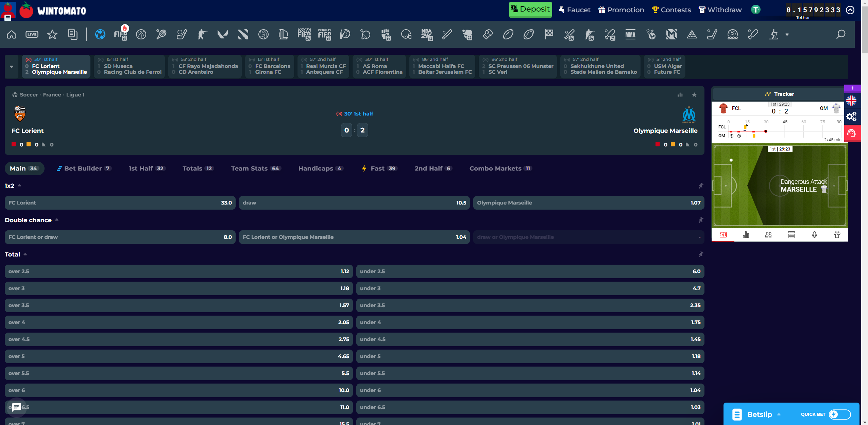Open the Favorites star in sports bar
Viewport: 868px width, 425px height.
coord(52,34)
